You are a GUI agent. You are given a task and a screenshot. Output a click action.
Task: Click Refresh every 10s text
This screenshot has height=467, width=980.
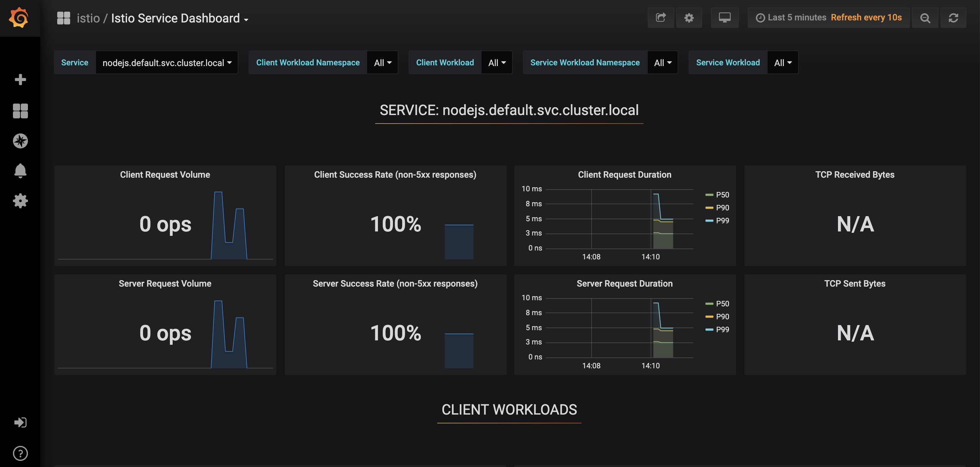pos(866,17)
